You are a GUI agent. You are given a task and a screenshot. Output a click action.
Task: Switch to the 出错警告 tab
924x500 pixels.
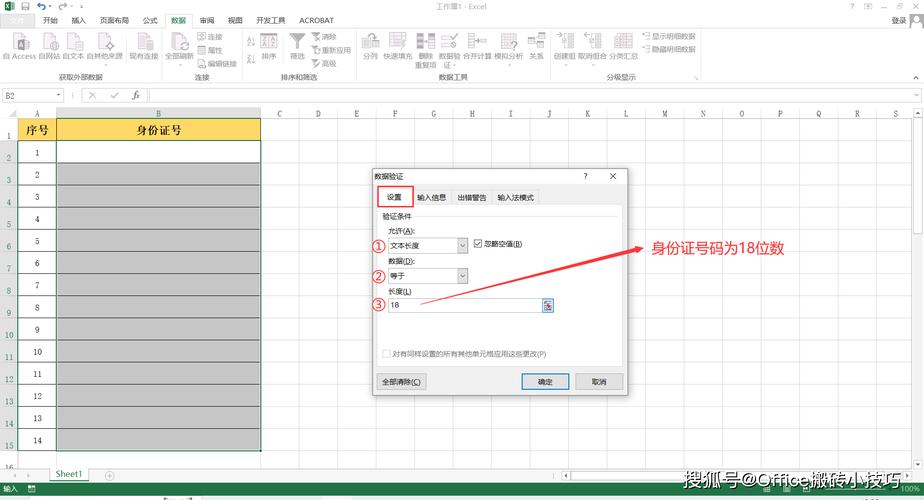pyautogui.click(x=471, y=198)
